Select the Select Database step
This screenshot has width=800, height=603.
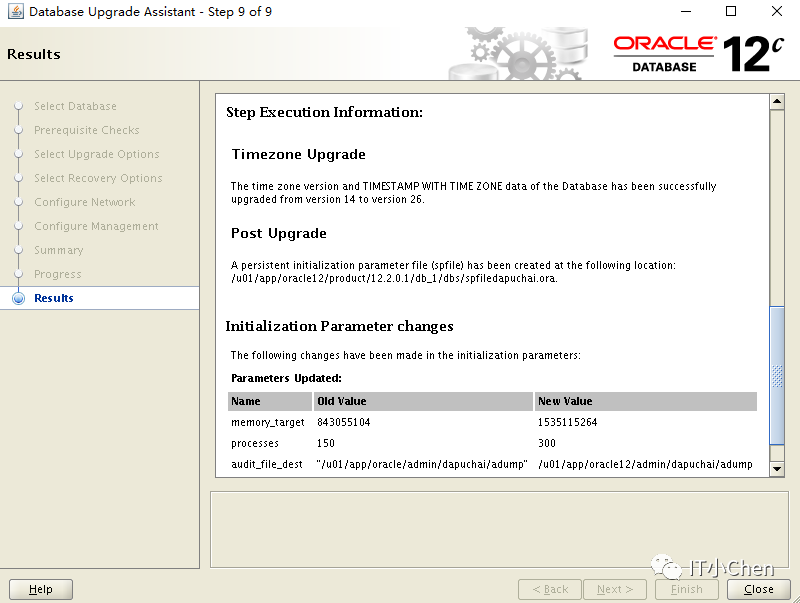(x=76, y=106)
